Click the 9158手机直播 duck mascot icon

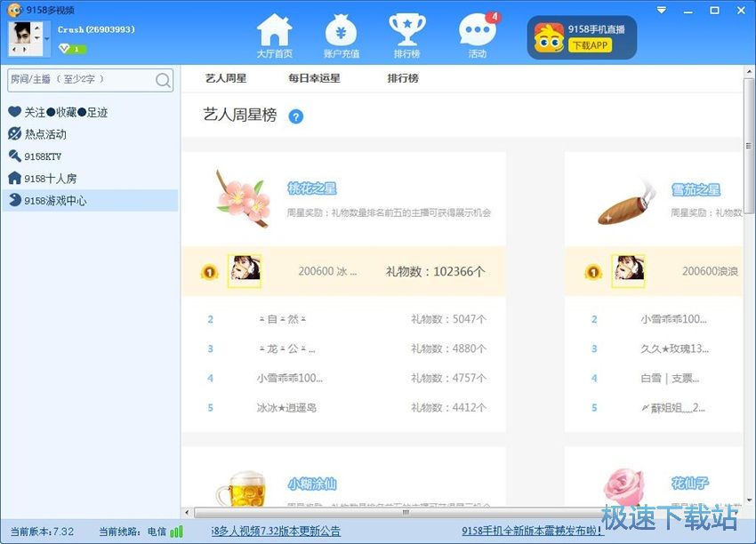click(x=549, y=37)
